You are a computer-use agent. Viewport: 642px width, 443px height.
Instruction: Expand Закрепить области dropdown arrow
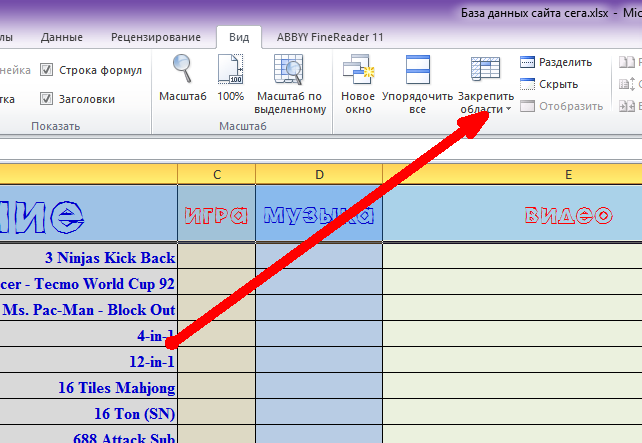pyautogui.click(x=509, y=109)
